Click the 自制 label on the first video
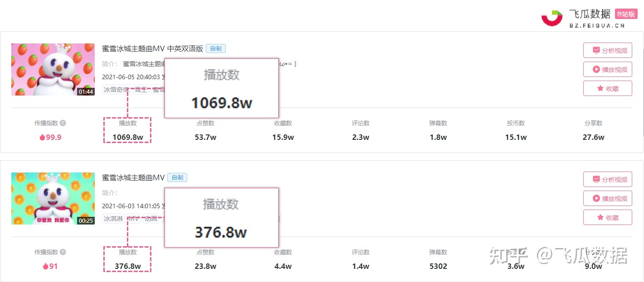This screenshot has height=282, width=644. (x=216, y=49)
